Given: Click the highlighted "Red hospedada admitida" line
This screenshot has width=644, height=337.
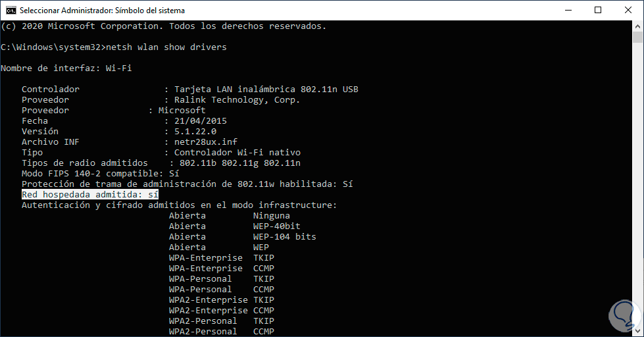Looking at the screenshot, I should click(90, 195).
